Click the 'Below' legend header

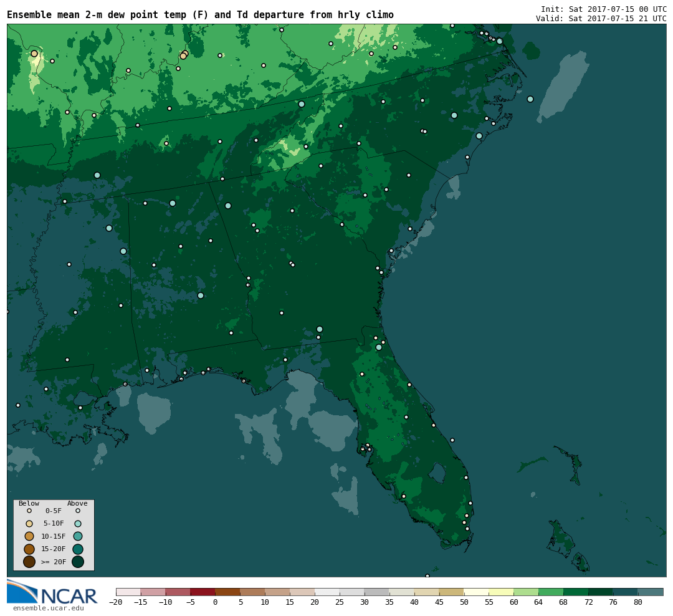coord(29,503)
